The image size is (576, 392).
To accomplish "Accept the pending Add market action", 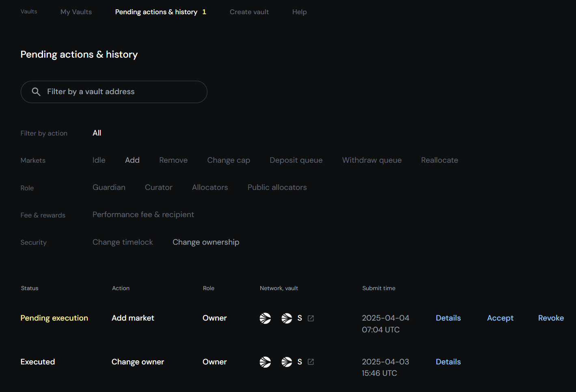I will tap(500, 318).
